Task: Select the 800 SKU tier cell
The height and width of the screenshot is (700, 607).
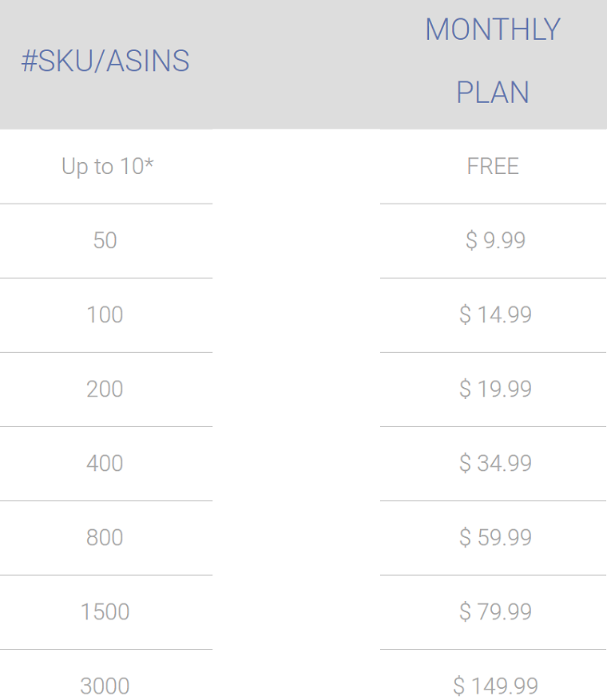Action: [x=105, y=537]
